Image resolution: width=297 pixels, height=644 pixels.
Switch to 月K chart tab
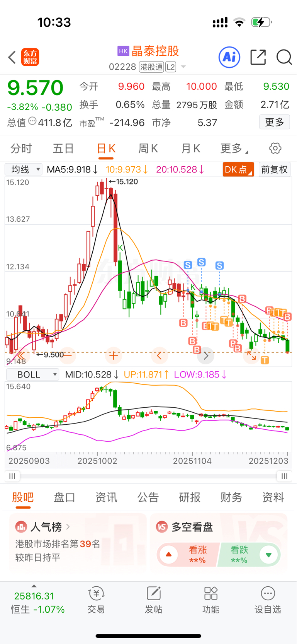pyautogui.click(x=190, y=148)
